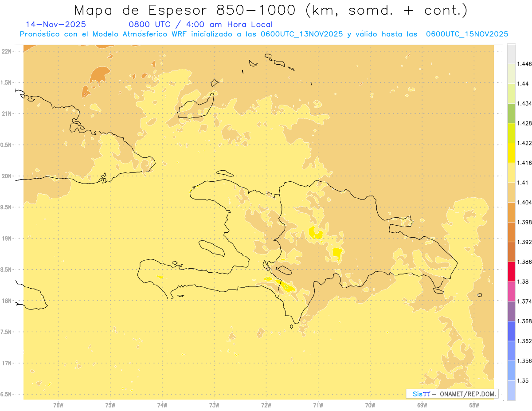This screenshot has height=411, width=532.
Task: Click the legend value 1.35
Action: click(x=523, y=380)
